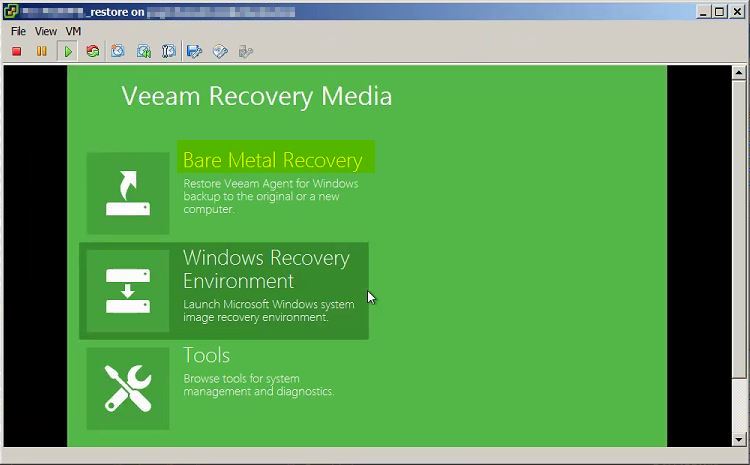Close the VM console window
This screenshot has height=465, width=750.
click(737, 11)
